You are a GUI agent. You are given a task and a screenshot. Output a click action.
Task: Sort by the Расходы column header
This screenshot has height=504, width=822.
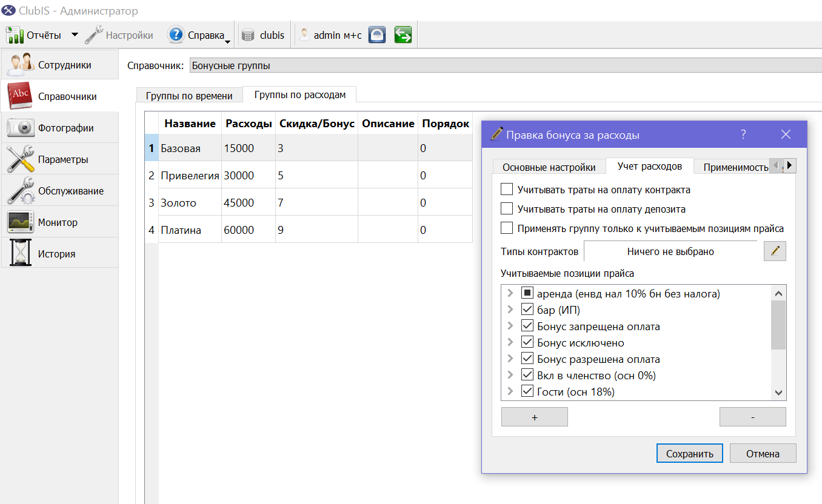tap(249, 124)
